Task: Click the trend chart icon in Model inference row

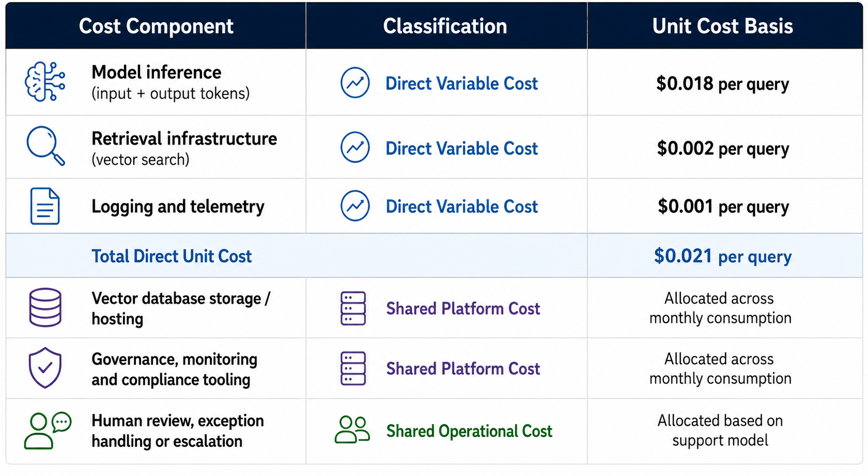Action: coord(355,82)
